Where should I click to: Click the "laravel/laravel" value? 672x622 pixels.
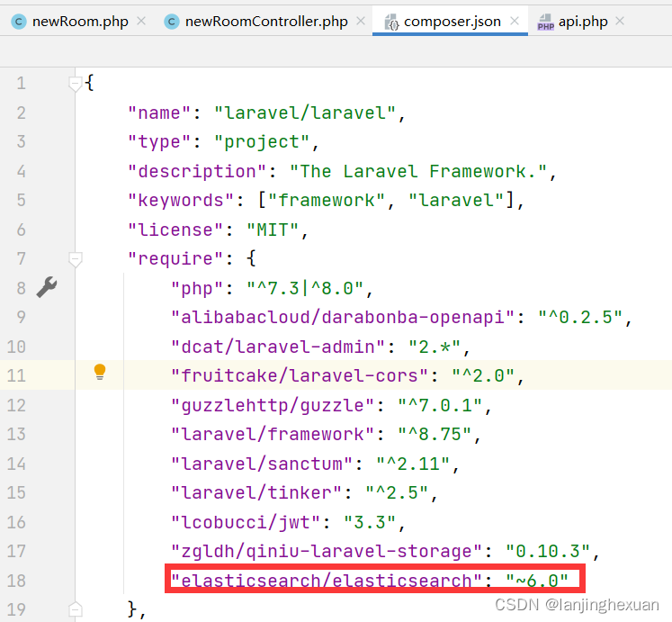click(x=305, y=113)
